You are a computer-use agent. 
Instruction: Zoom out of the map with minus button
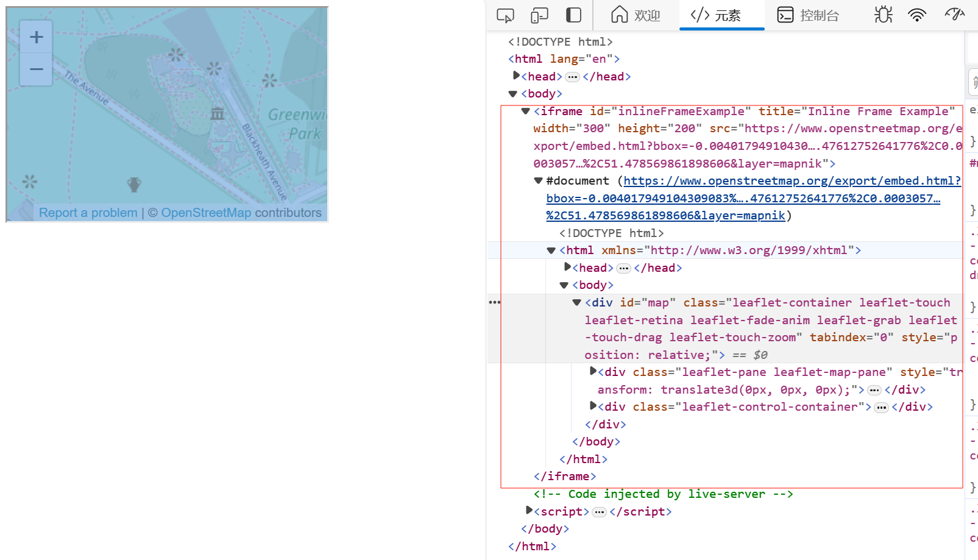36,69
